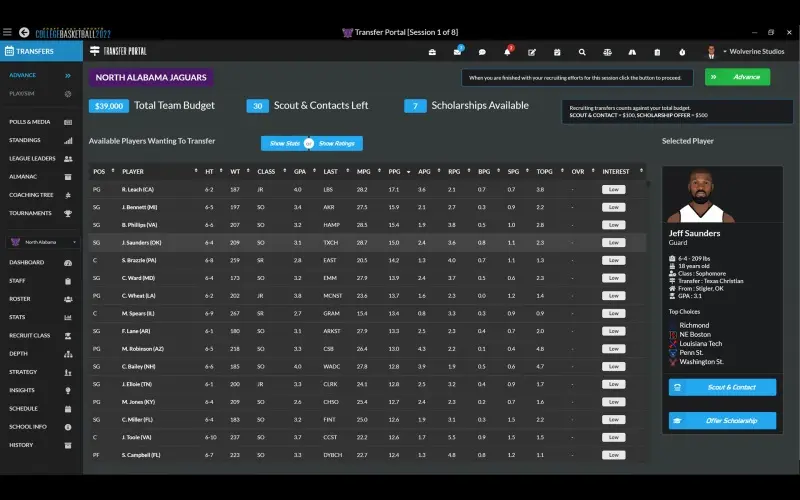Select the R. Leach player row
The image size is (800, 500).
click(x=138, y=189)
